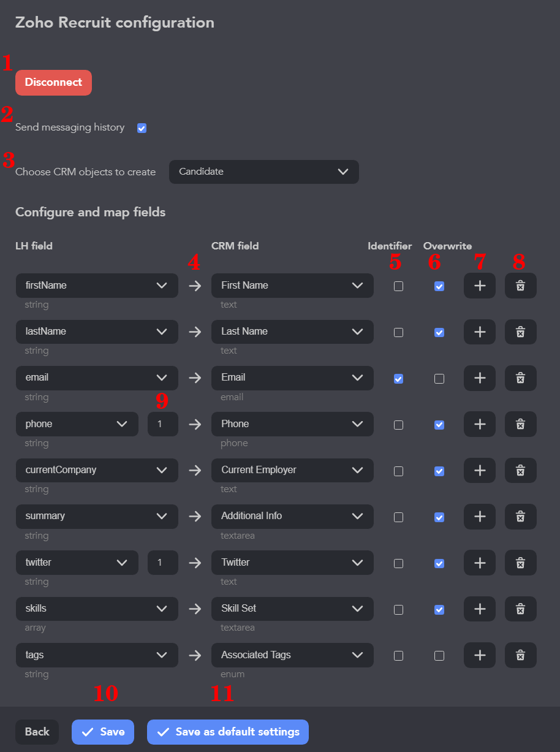Toggle the Send messaging history checkbox
Screen dimensions: 560x752
(142, 128)
